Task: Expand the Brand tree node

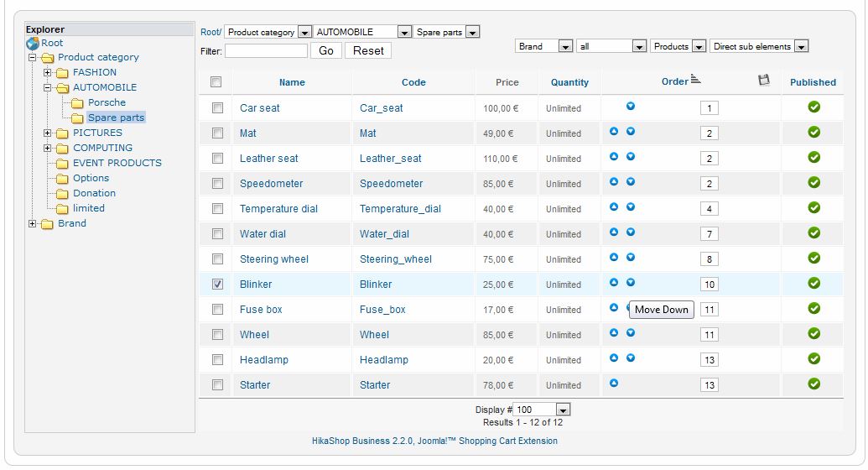Action: click(x=33, y=224)
